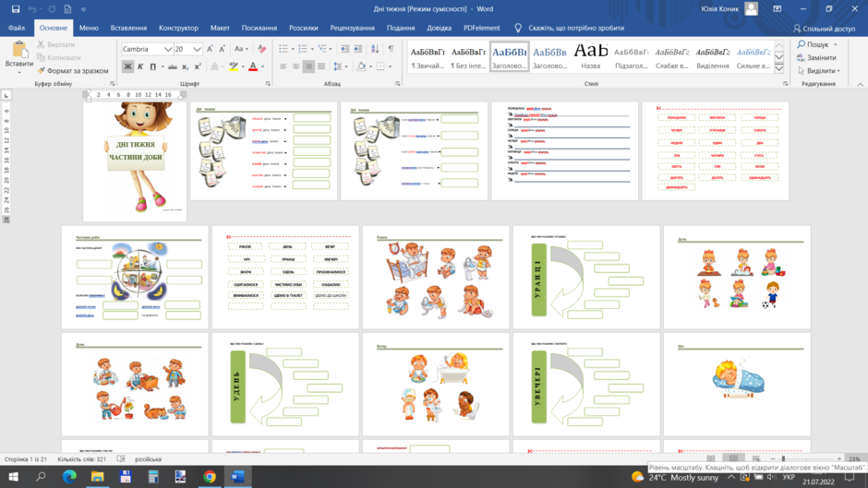
Task: Select the Звичайний style
Action: click(x=428, y=57)
